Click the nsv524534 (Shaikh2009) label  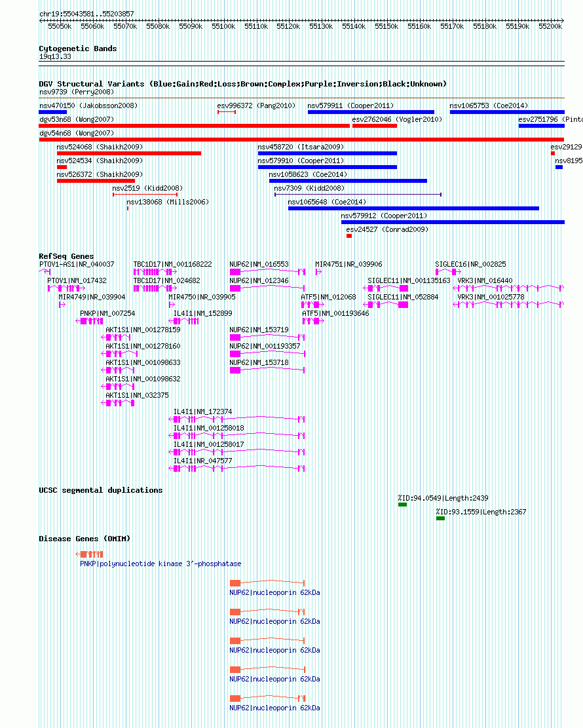[100, 161]
